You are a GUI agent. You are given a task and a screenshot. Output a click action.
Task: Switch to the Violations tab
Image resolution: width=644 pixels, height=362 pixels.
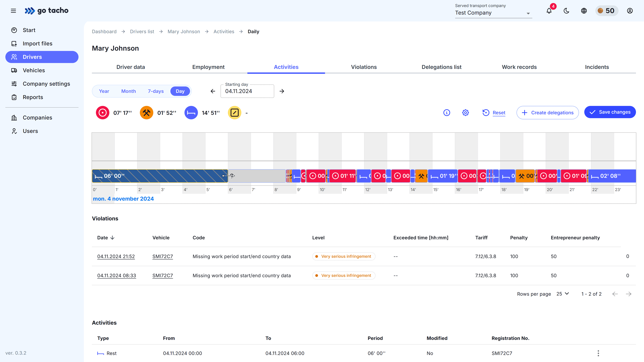[364, 67]
